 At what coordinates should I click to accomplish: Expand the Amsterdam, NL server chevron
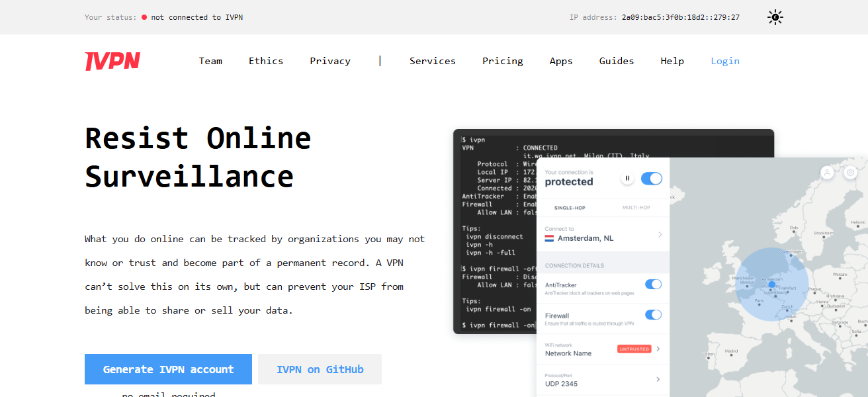[660, 234]
